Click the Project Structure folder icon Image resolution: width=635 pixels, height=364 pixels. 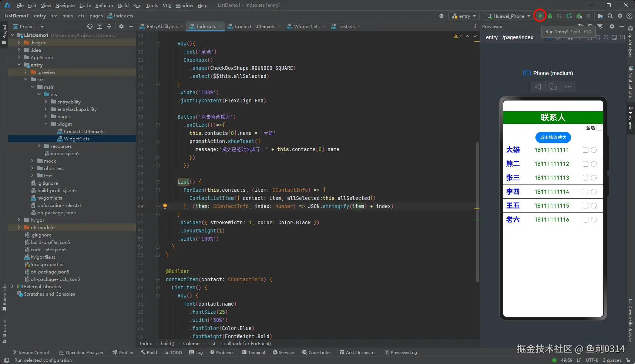pos(601,16)
